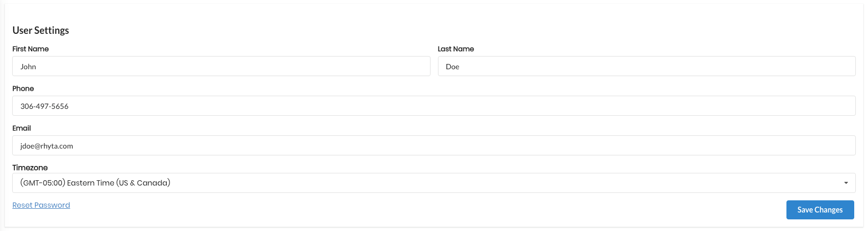Place cursor on the name John

[x=28, y=67]
